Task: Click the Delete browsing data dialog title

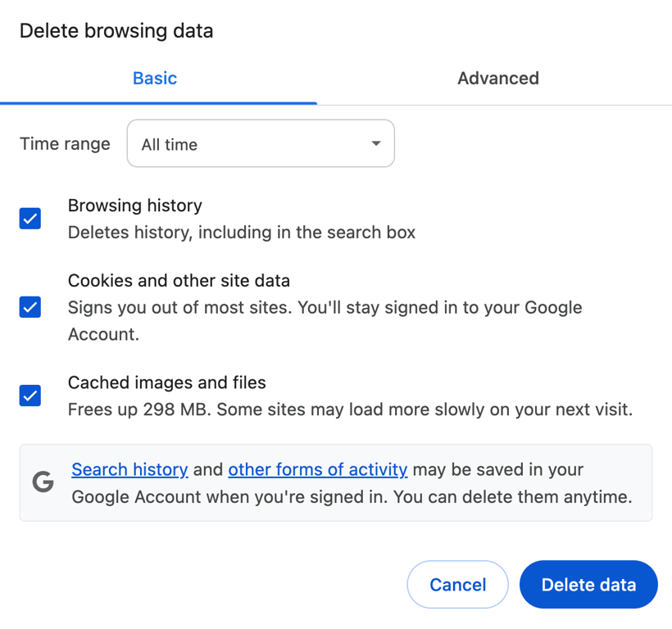Action: point(116,30)
